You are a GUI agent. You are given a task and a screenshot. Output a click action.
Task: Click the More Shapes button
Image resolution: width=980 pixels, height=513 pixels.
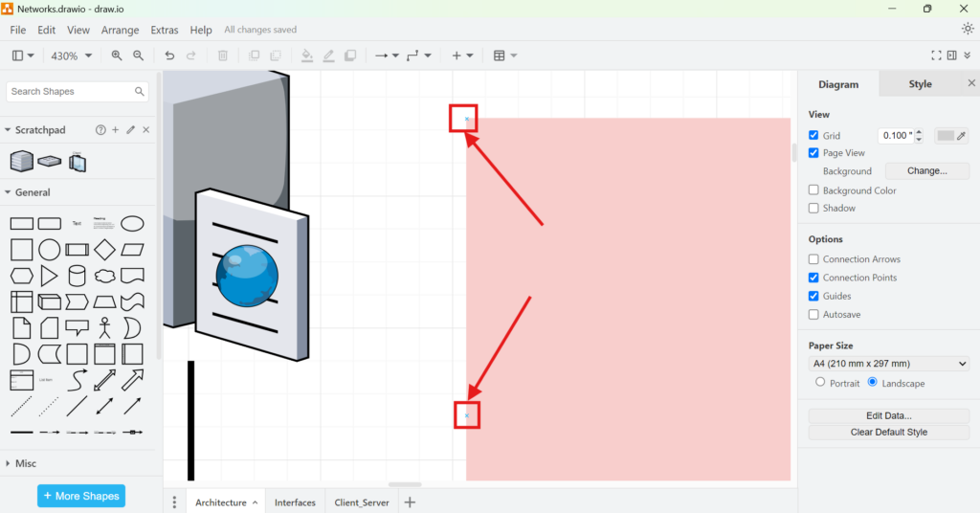pyautogui.click(x=81, y=496)
